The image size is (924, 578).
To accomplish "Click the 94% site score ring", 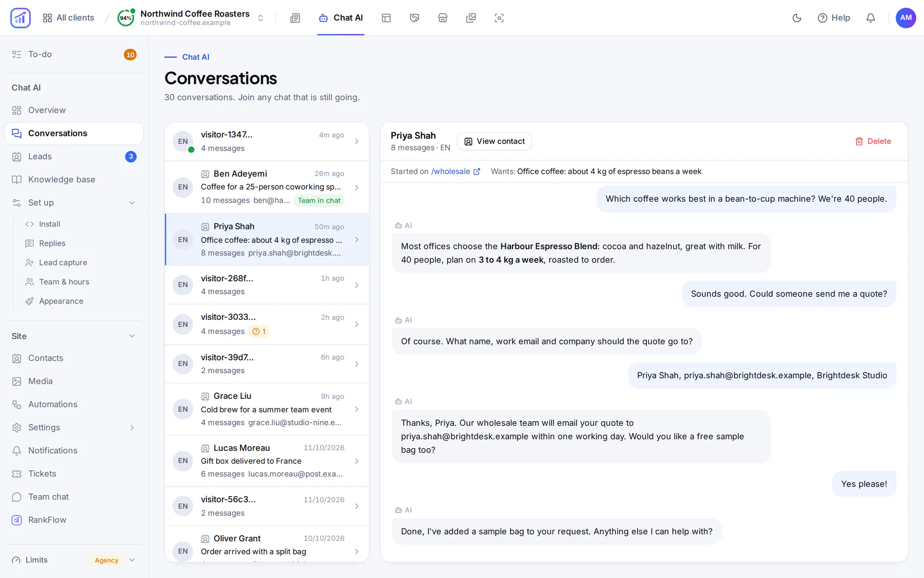I will click(126, 18).
